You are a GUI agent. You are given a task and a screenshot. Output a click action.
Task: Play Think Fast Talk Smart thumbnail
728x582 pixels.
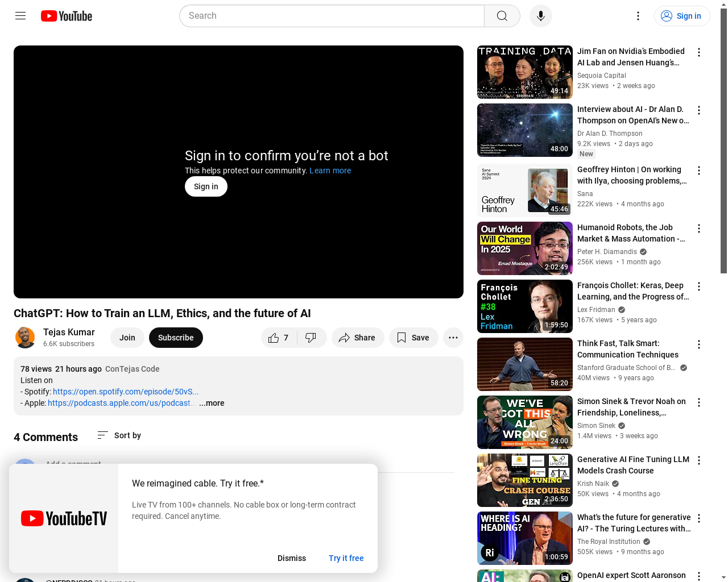coord(525,364)
